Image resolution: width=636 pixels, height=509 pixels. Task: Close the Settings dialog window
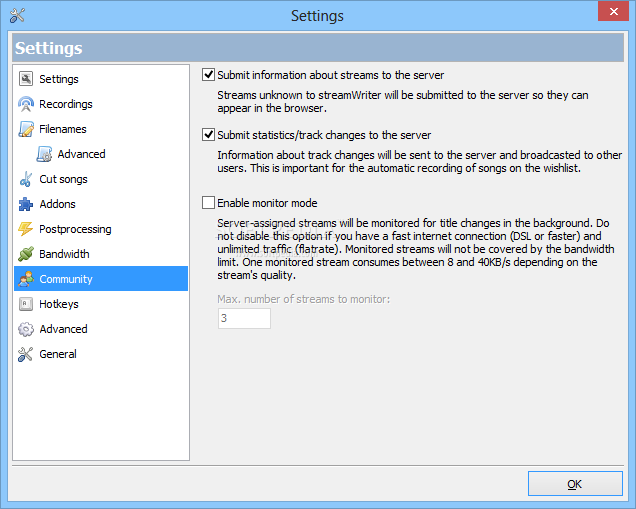[x=613, y=11]
